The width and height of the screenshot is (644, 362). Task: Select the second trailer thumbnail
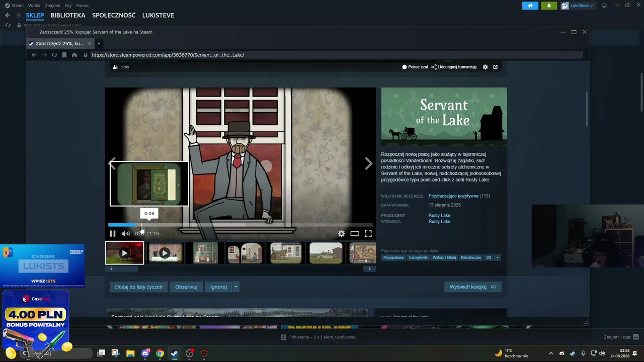click(x=165, y=253)
